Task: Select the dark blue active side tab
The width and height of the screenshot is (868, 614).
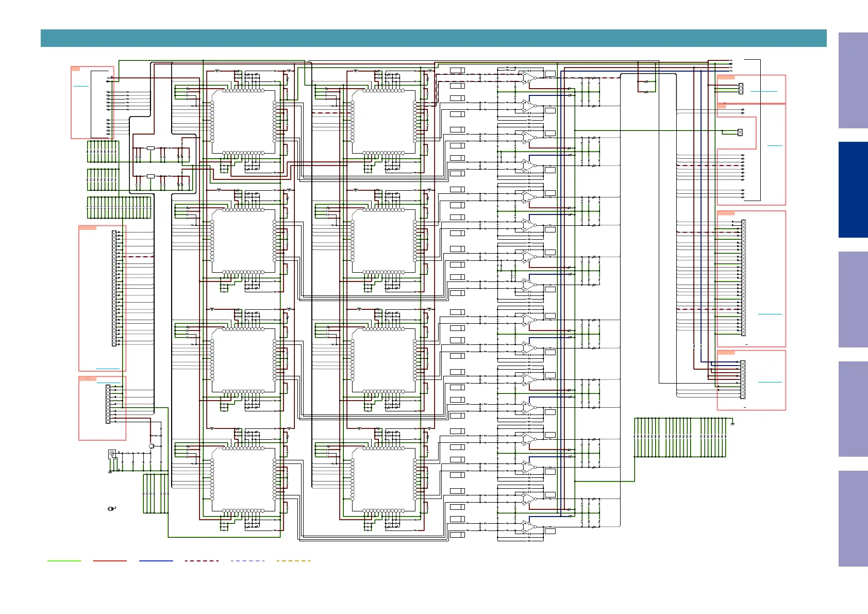Action: click(x=853, y=190)
